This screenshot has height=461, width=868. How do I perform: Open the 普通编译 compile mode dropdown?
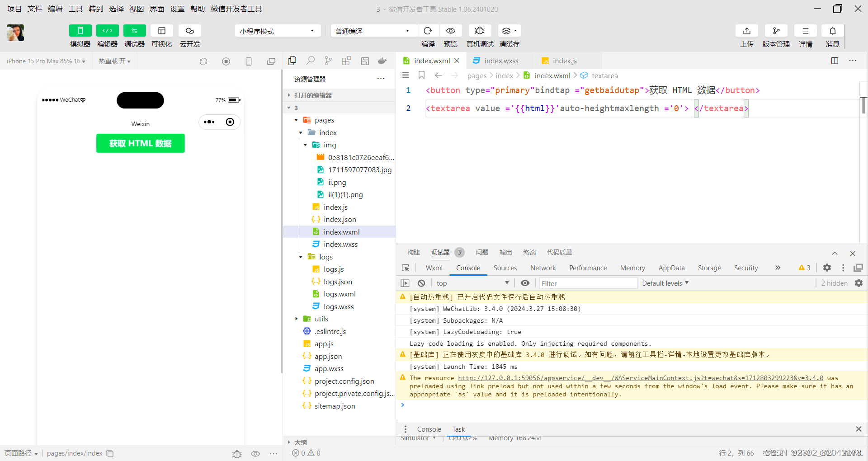[373, 30]
